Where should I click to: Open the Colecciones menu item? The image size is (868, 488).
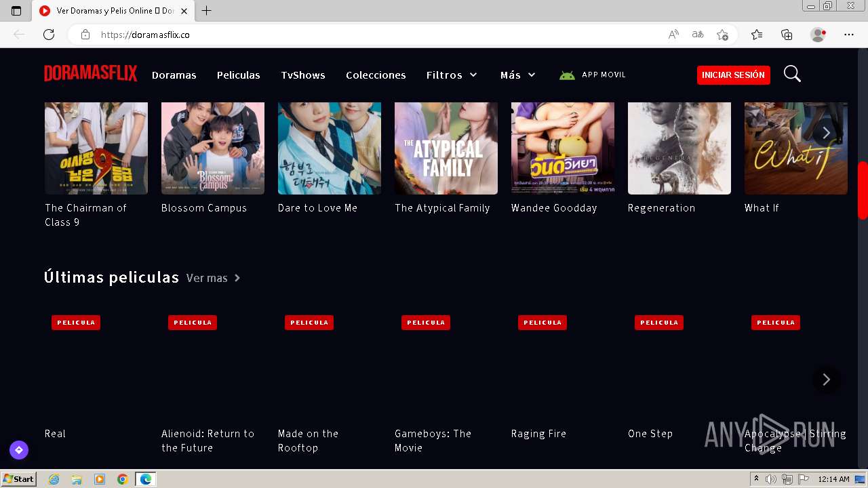tap(376, 75)
